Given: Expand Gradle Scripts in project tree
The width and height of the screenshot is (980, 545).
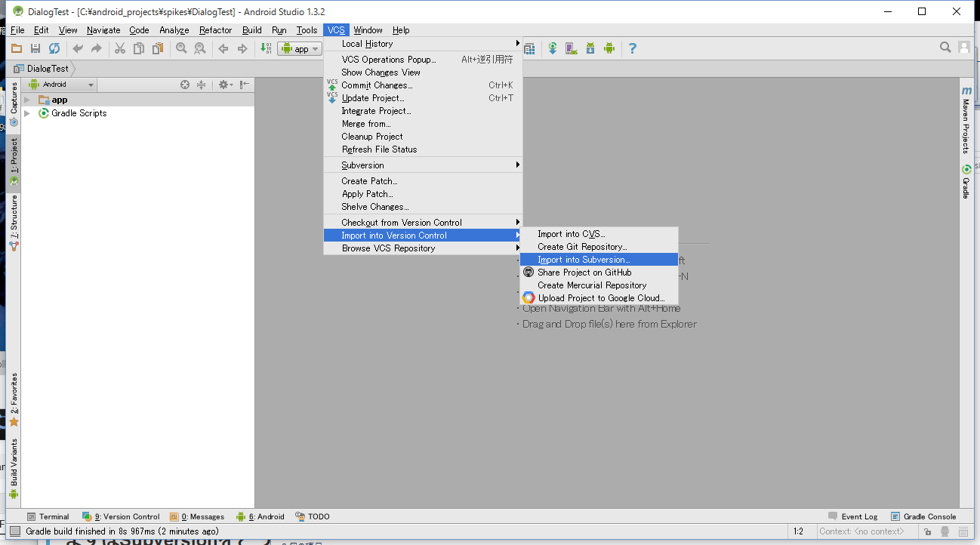Looking at the screenshot, I should point(27,112).
